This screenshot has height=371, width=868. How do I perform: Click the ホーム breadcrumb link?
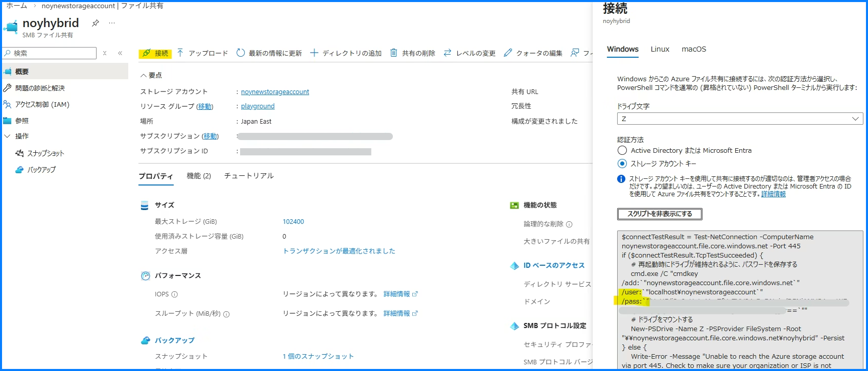click(17, 6)
